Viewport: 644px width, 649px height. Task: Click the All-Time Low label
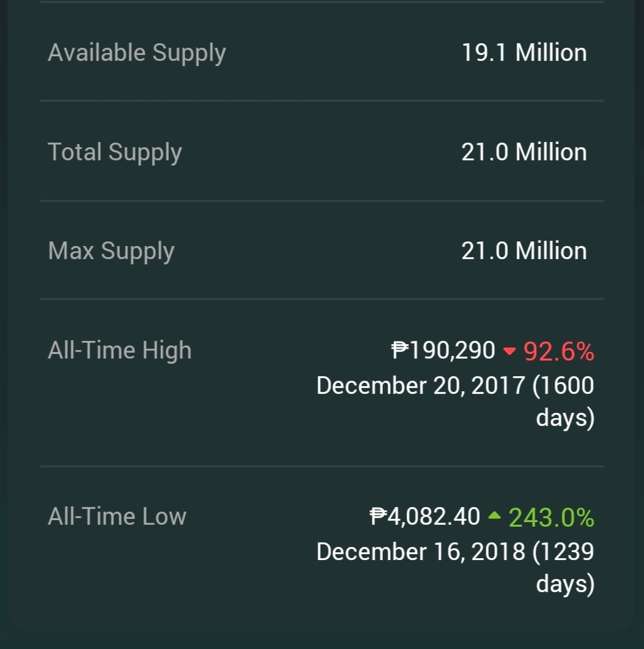(x=117, y=517)
